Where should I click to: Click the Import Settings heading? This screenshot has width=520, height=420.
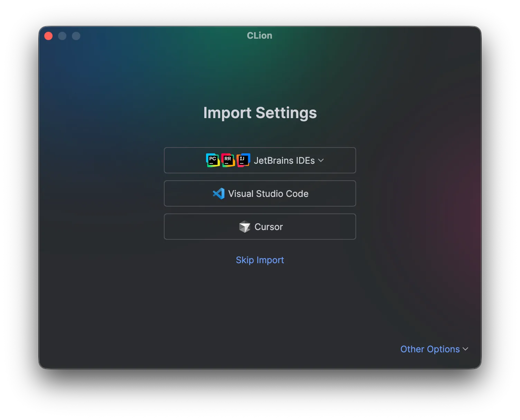tap(260, 113)
